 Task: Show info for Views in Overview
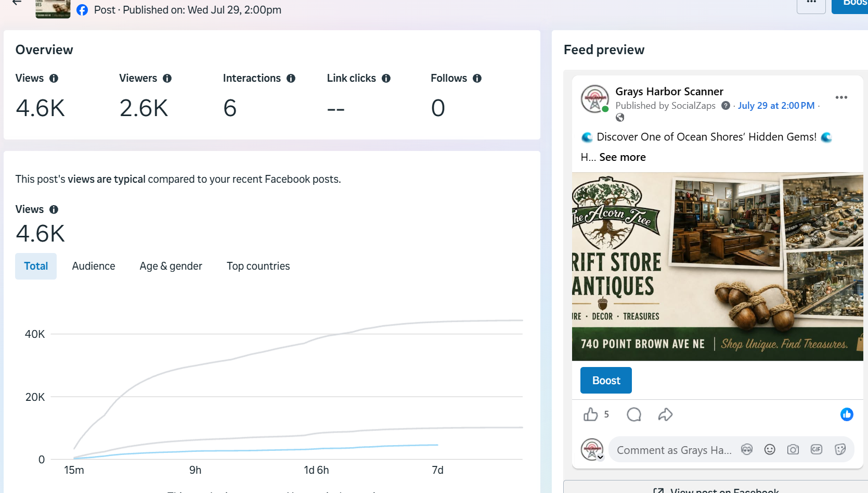click(x=54, y=78)
